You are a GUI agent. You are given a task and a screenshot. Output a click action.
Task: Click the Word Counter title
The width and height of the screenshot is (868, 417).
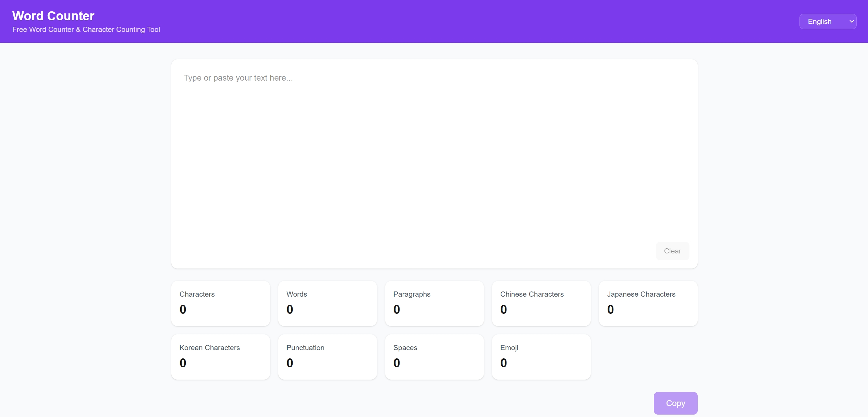tap(53, 16)
